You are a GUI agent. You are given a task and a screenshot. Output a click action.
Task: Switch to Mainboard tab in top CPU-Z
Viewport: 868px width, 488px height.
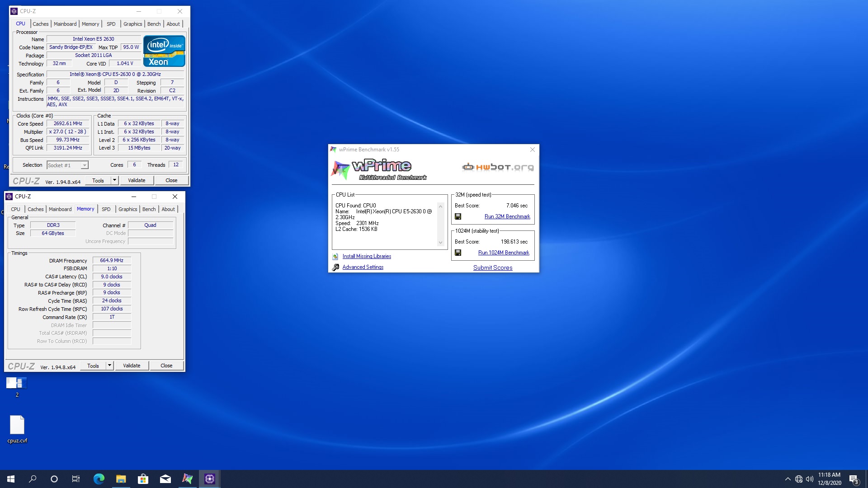pos(65,24)
